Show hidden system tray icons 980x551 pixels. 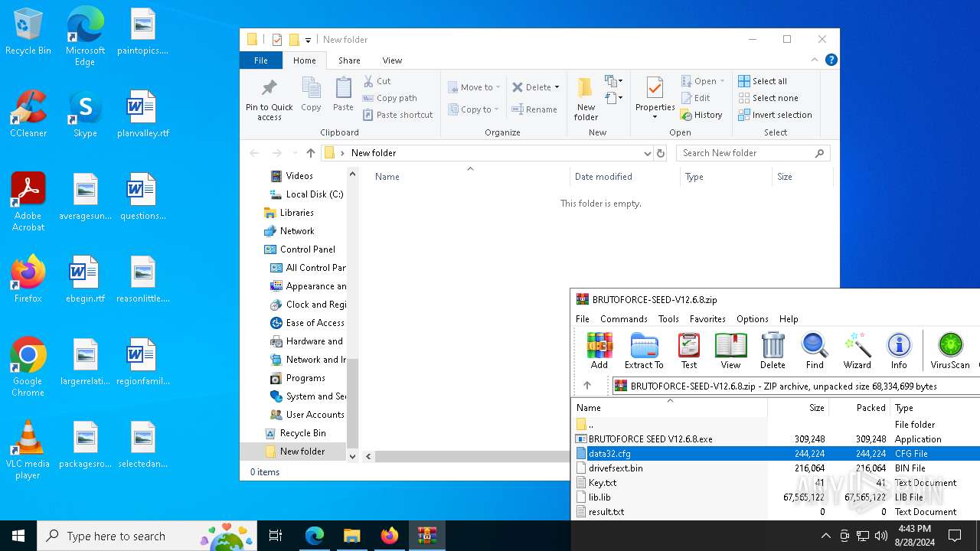pos(825,536)
